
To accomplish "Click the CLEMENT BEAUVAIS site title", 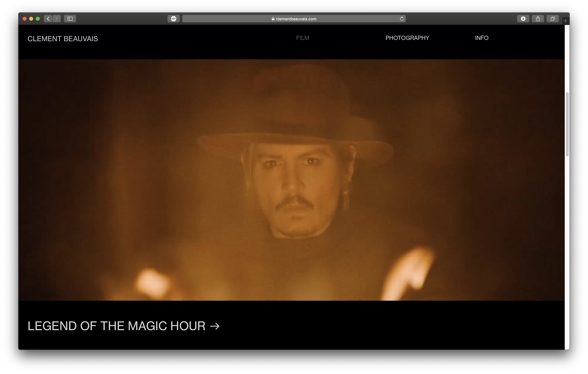I will click(63, 39).
